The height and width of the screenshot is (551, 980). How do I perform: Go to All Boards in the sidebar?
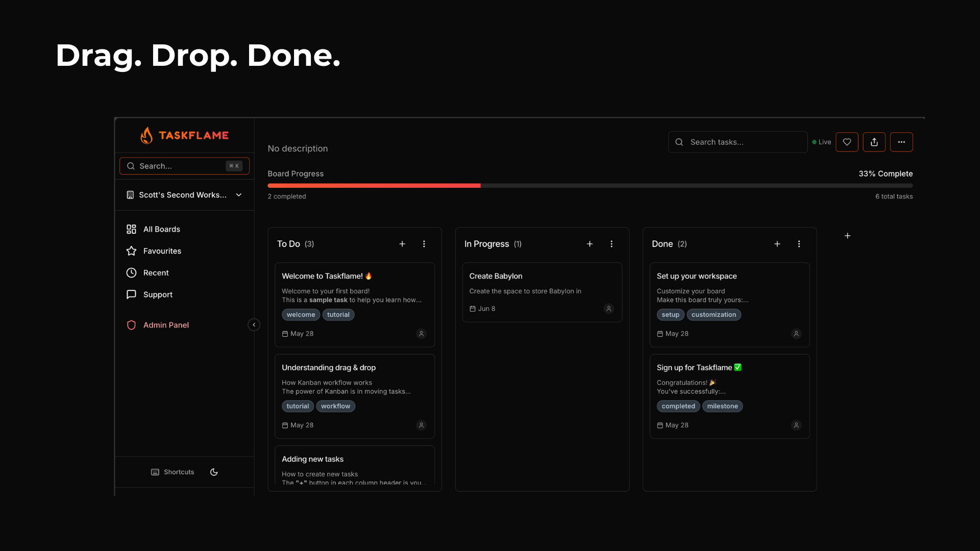[161, 229]
